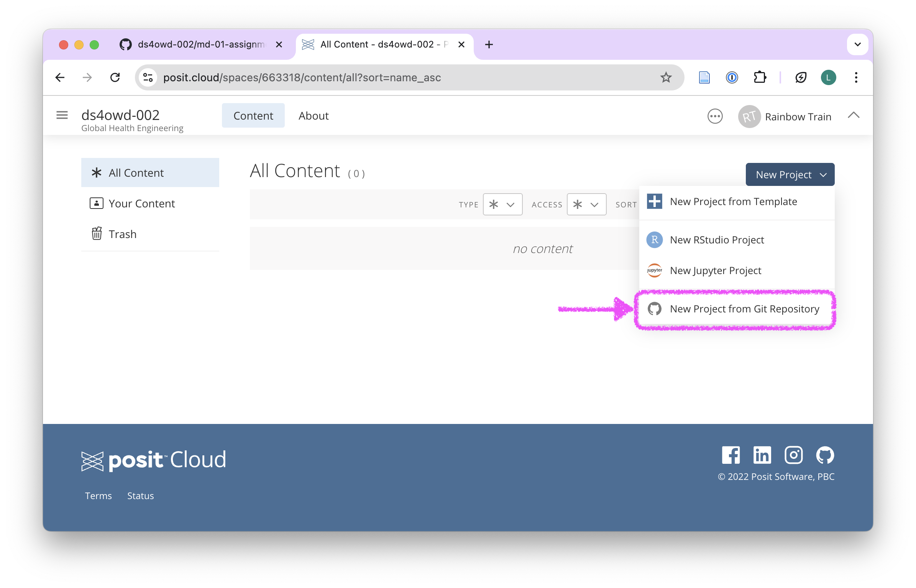
Task: Bookmark page with the star icon
Action: pyautogui.click(x=666, y=77)
